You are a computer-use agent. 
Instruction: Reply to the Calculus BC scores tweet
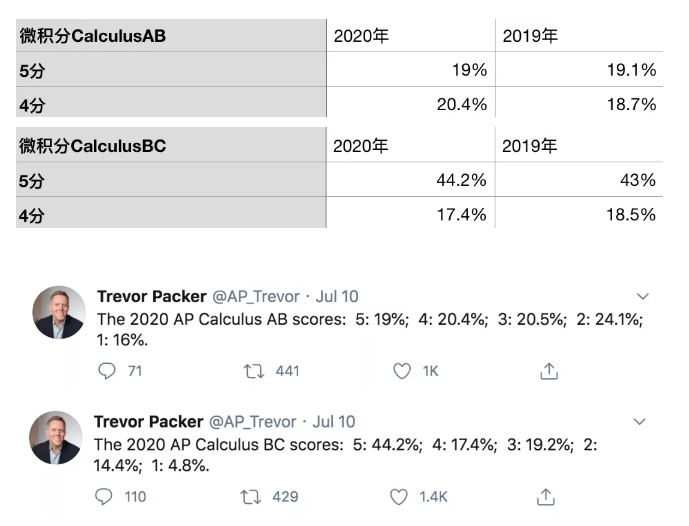104,497
